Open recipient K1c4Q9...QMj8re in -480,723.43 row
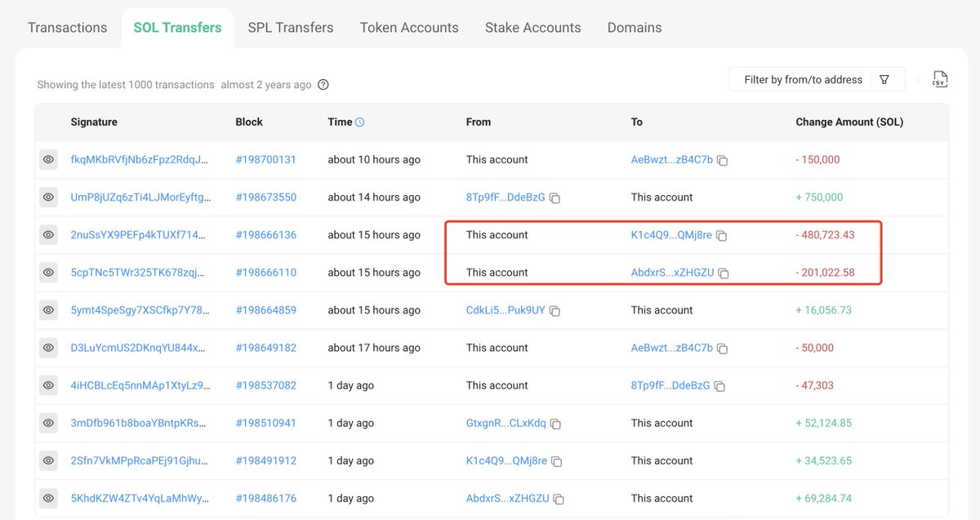The height and width of the screenshot is (520, 980). click(x=671, y=235)
